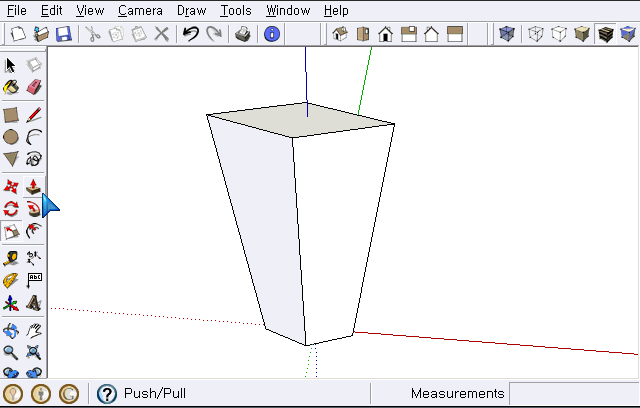
Task: Redo with the forward arrow icon
Action: coord(213,34)
